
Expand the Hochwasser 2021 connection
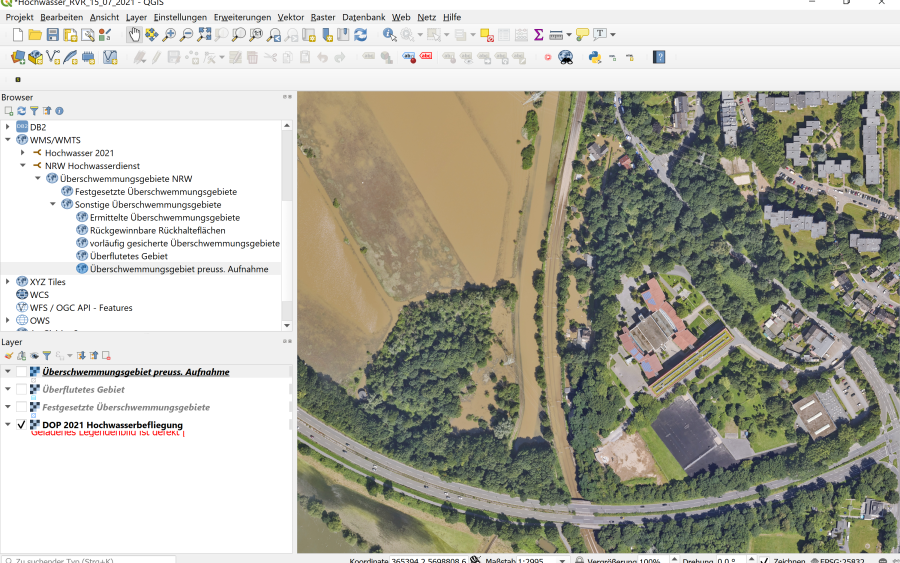22,153
